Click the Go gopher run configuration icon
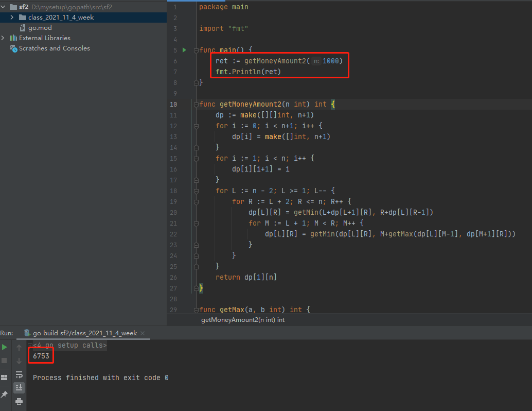 pos(27,333)
